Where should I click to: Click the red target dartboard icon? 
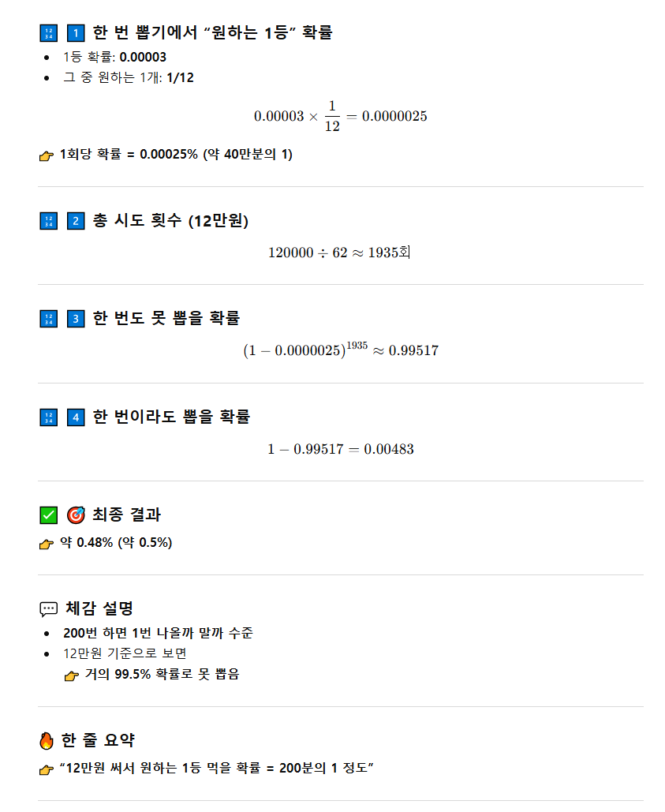[x=76, y=515]
